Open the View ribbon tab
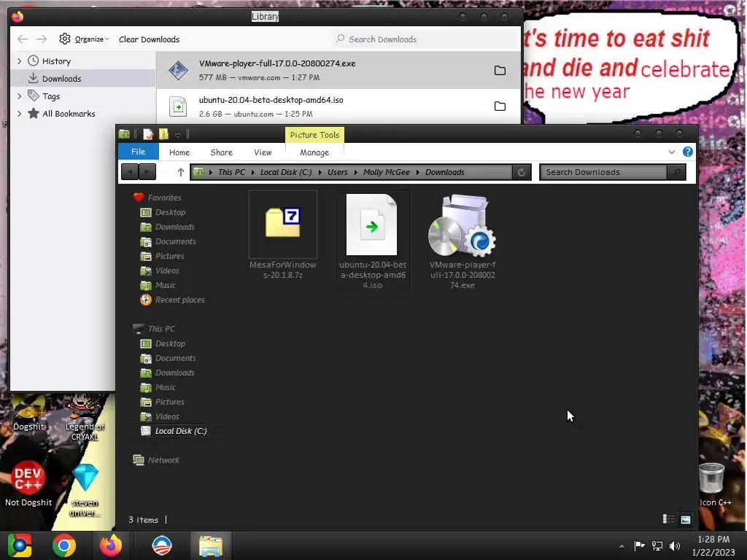The height and width of the screenshot is (560, 747). [263, 152]
